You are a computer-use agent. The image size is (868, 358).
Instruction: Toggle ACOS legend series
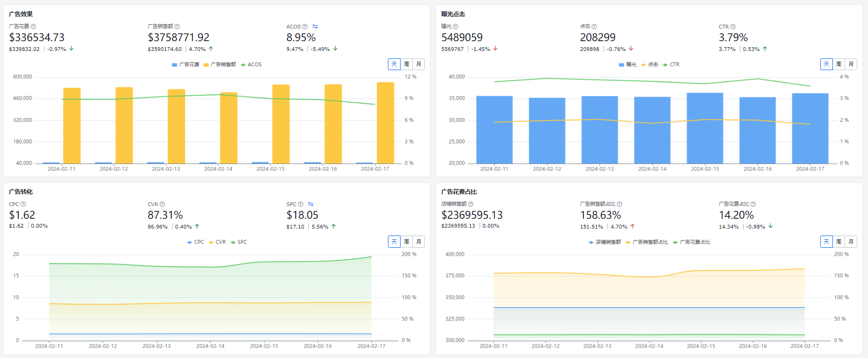click(x=251, y=64)
